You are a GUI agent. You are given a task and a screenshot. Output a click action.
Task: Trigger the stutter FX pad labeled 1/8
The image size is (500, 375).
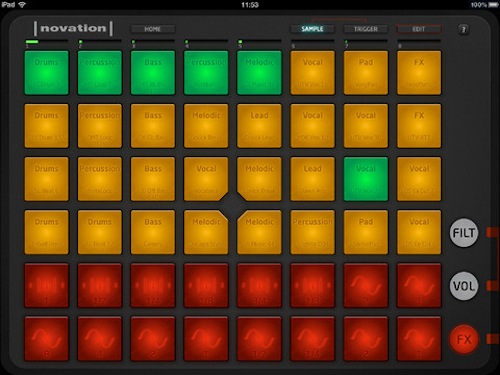tap(206, 285)
